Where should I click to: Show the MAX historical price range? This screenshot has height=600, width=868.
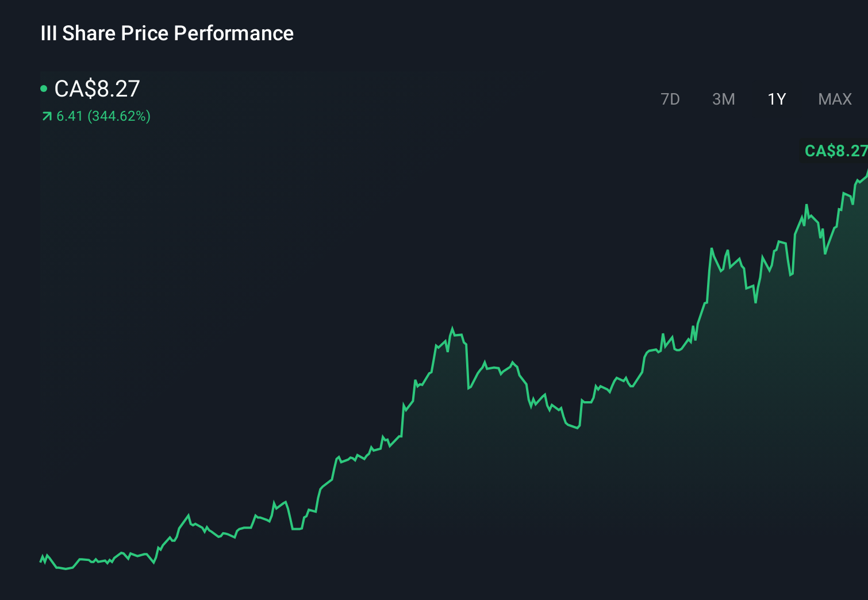point(834,99)
